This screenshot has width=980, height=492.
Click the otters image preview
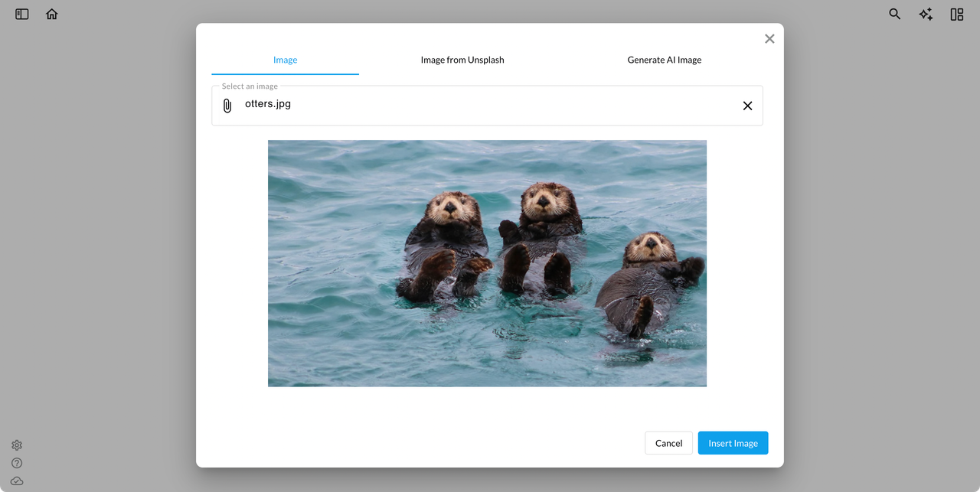tap(487, 263)
